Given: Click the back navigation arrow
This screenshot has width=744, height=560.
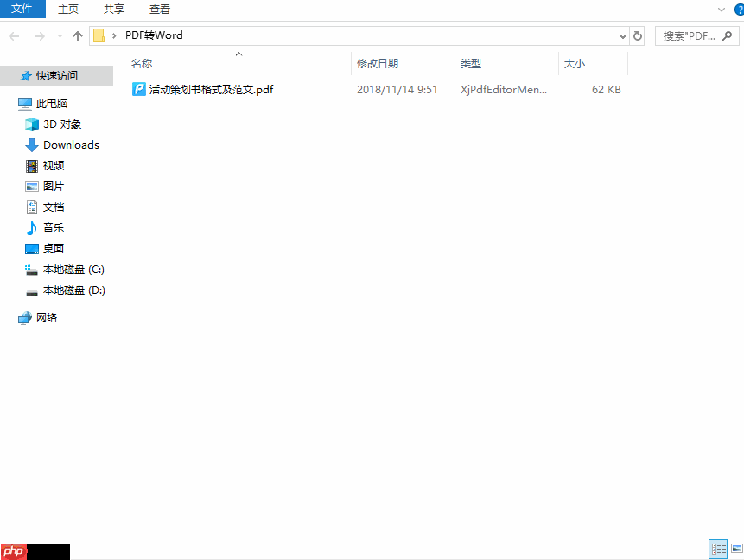Looking at the screenshot, I should 14,35.
